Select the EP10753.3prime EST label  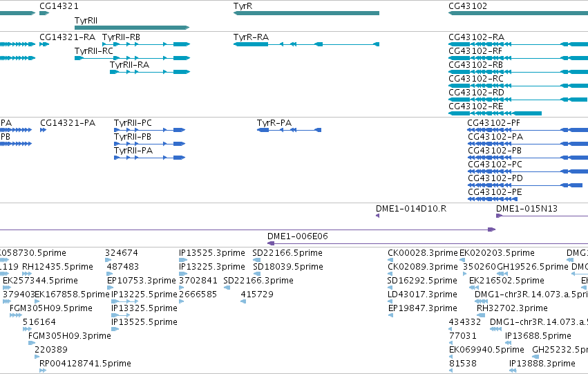[x=142, y=281]
